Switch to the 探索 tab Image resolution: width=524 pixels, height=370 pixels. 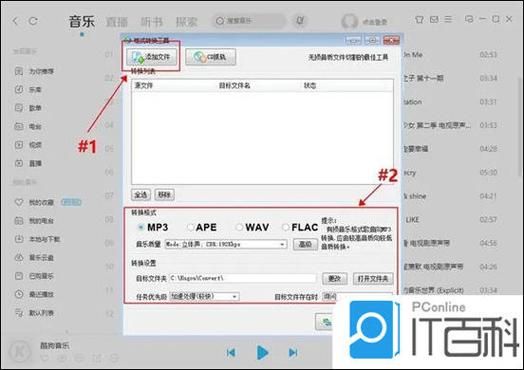tap(186, 22)
